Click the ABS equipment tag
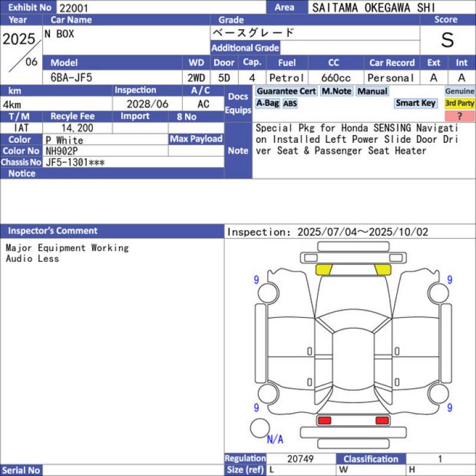The height and width of the screenshot is (476, 476). coord(290,104)
